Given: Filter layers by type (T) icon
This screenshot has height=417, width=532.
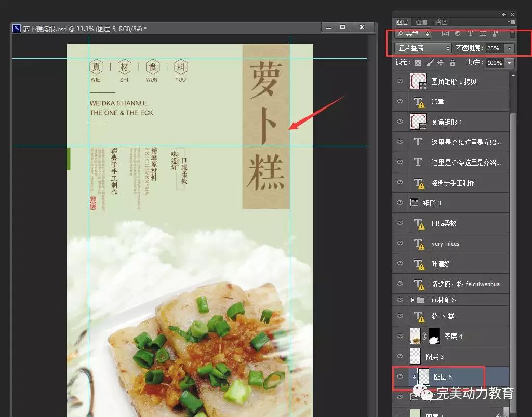Looking at the screenshot, I should (470, 34).
